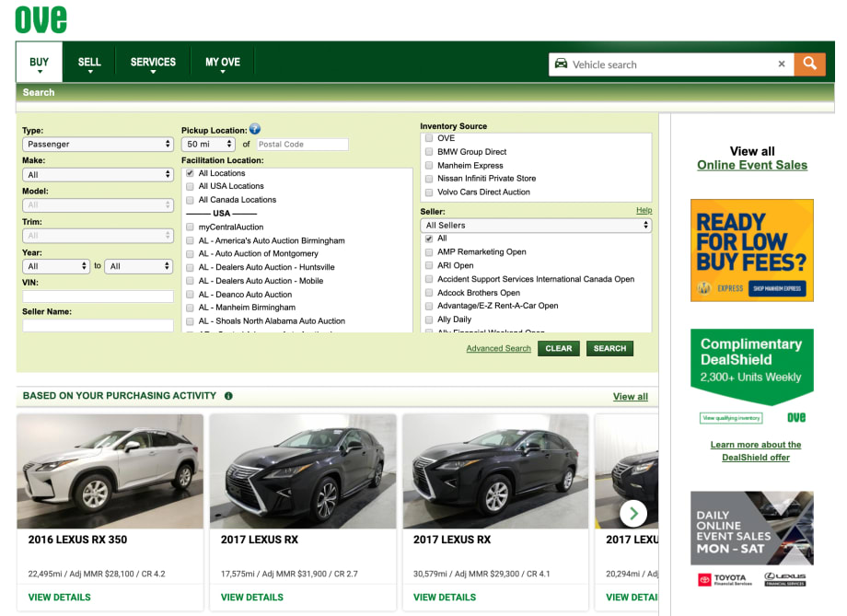Image resolution: width=847 pixels, height=616 pixels.
Task: Click the SEARCH button
Action: coord(609,349)
